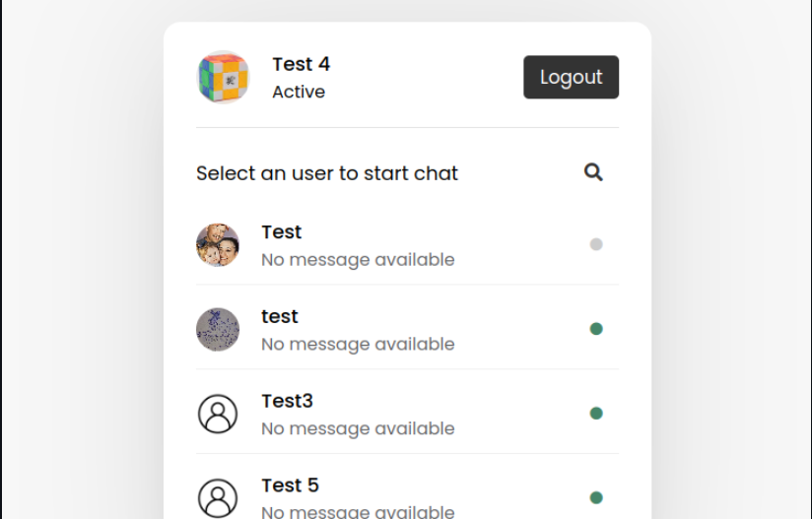
Task: Click "No message available" under Test3
Action: [x=358, y=428]
